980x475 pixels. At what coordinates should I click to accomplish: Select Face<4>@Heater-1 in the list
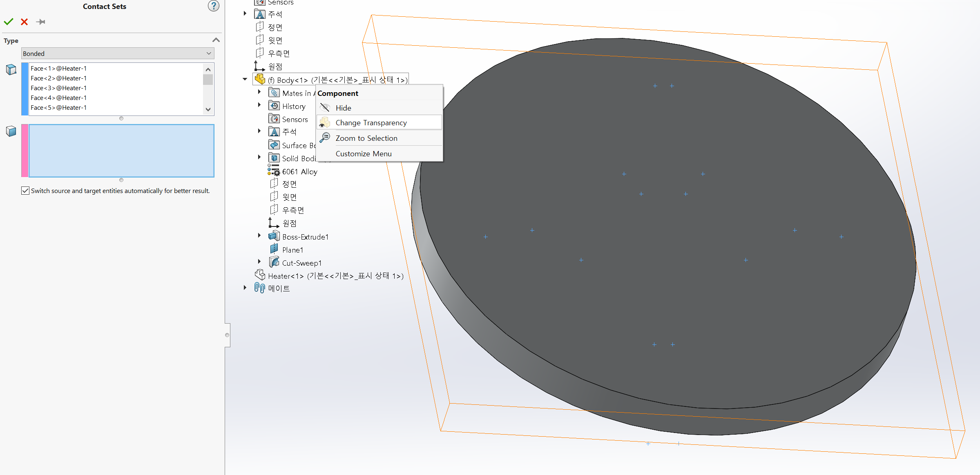[x=58, y=98]
